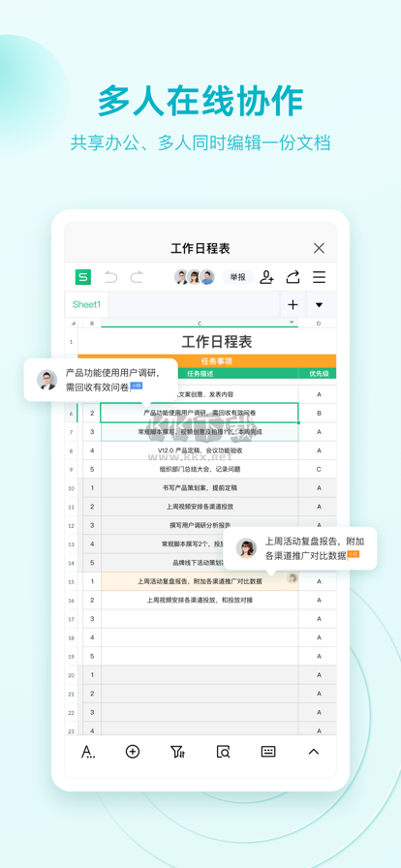Tap the 举报 report button

237,277
